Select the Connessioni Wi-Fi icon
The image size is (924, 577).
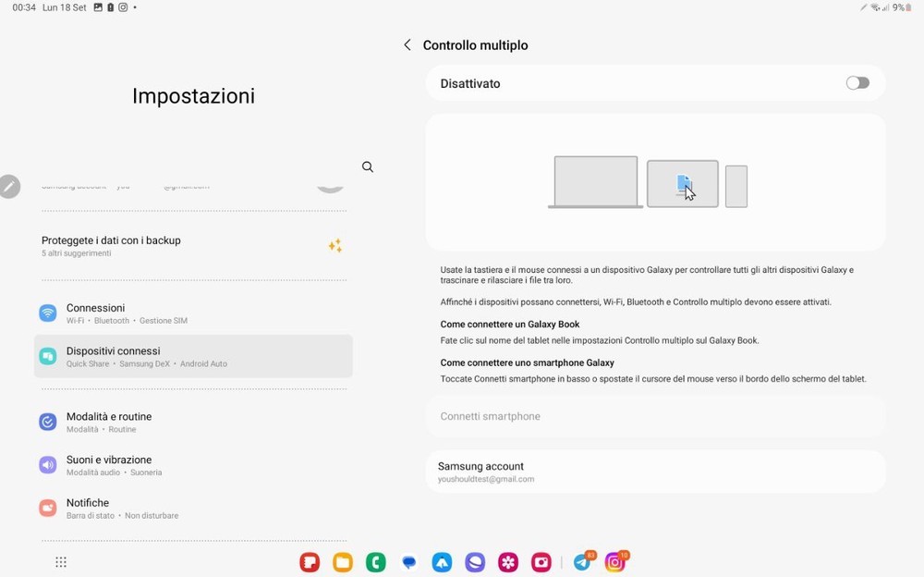(48, 313)
